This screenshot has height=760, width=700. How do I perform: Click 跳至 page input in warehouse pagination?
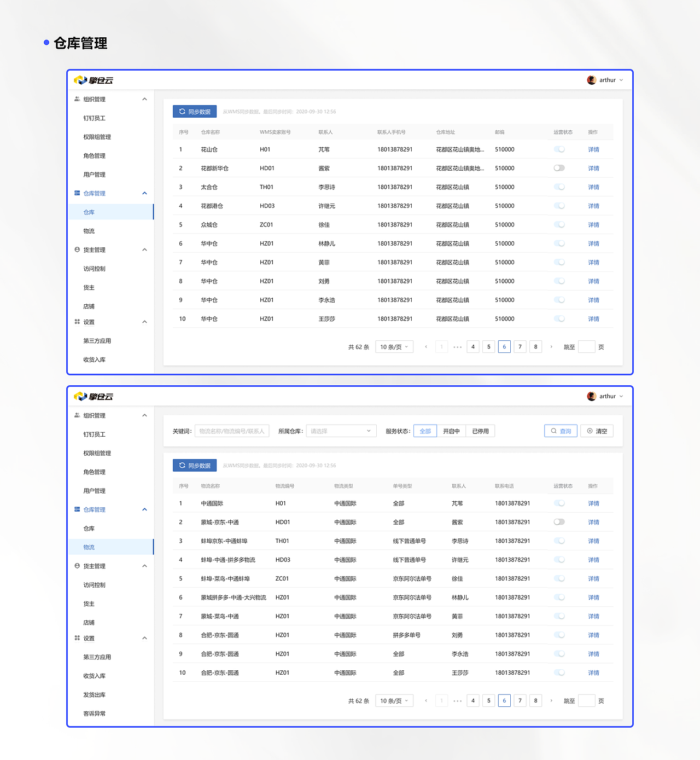(x=587, y=347)
